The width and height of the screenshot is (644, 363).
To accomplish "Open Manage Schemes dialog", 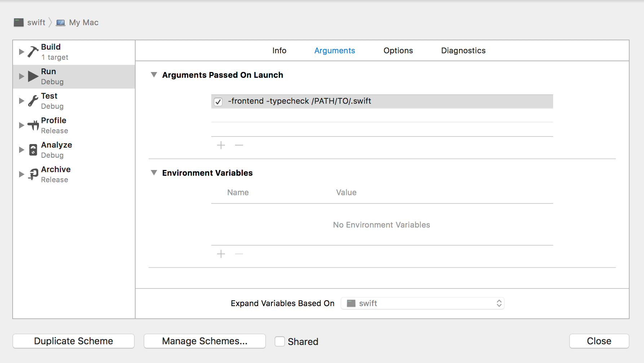I will (x=204, y=341).
